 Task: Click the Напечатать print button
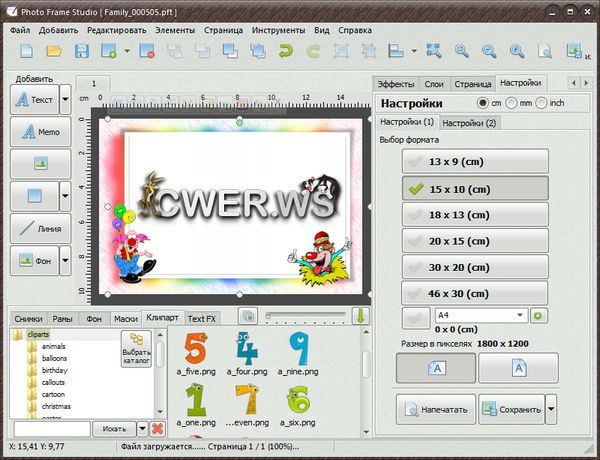(x=434, y=409)
